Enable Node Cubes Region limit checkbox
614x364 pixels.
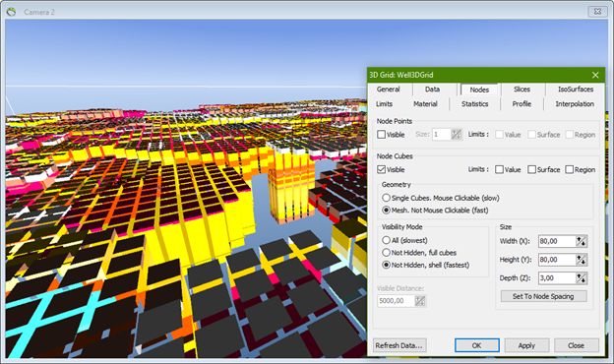tap(570, 169)
